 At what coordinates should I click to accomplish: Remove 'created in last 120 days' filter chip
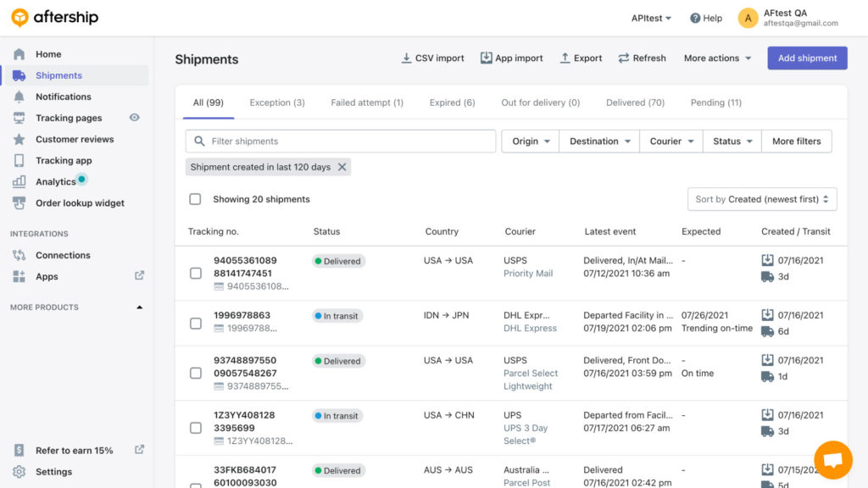pos(342,167)
